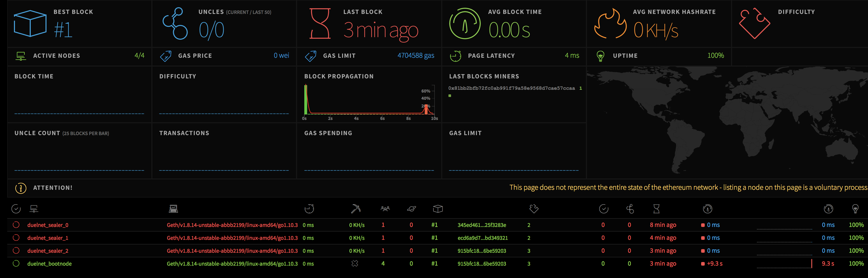Click the Geth version text for duelnet_sealer_0

coord(232,225)
